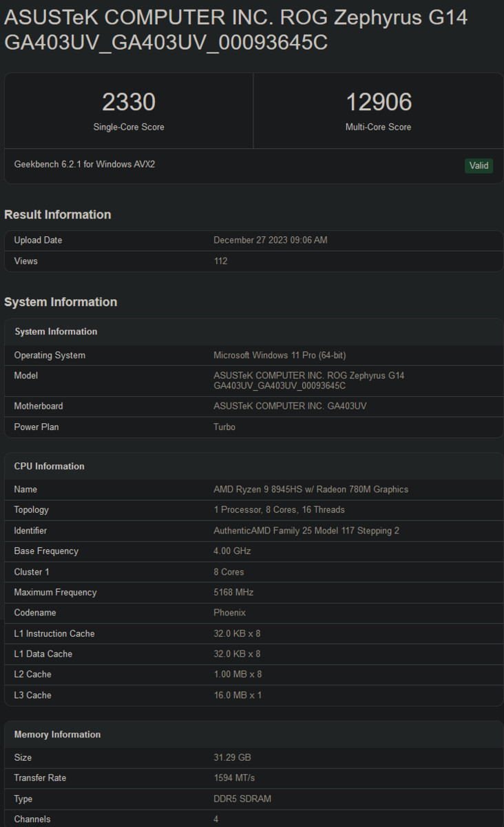Screen dimensions: 504x827
Task: Click Microsoft Windows 11 Pro (64-bit) value
Action: [280, 356]
